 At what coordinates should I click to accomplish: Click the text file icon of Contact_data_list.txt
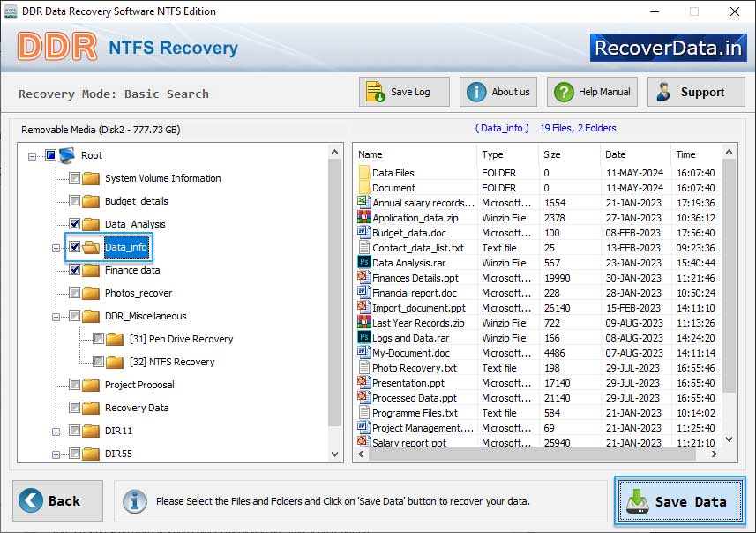point(364,247)
